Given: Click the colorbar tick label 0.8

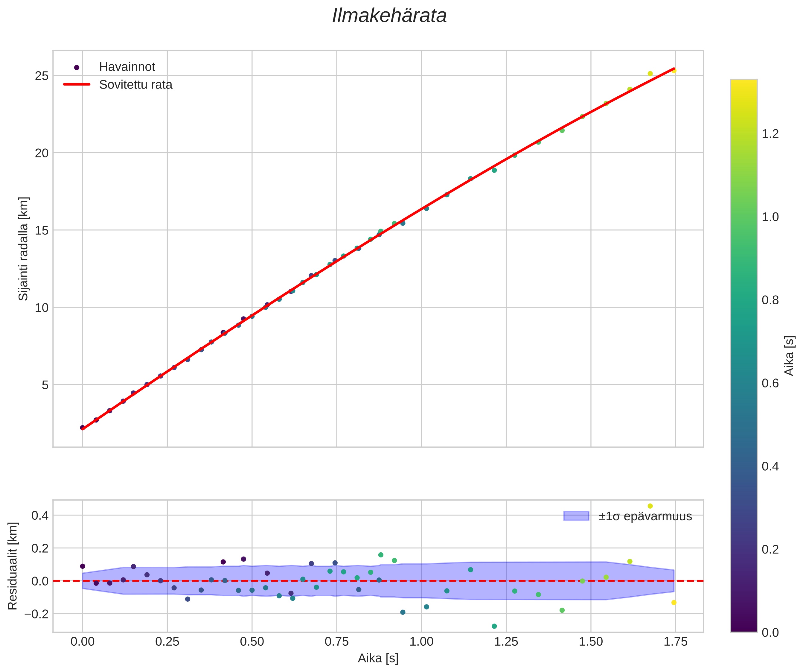Looking at the screenshot, I should point(770,300).
